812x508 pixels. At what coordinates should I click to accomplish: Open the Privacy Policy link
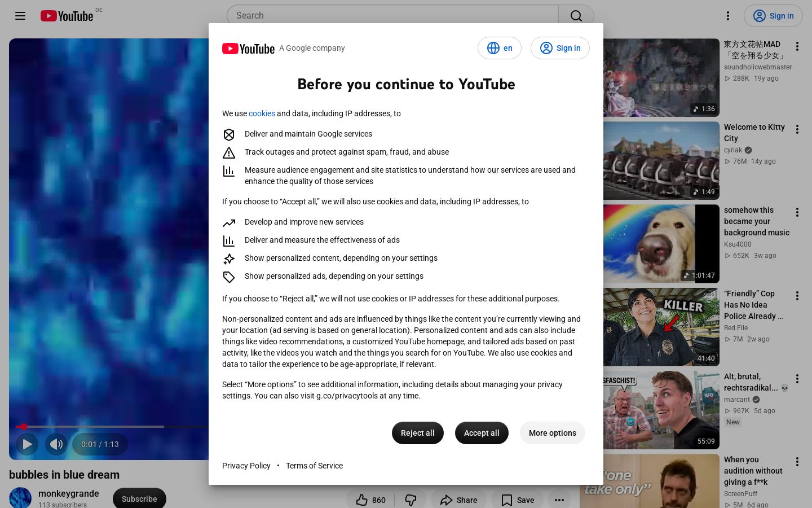pos(246,466)
